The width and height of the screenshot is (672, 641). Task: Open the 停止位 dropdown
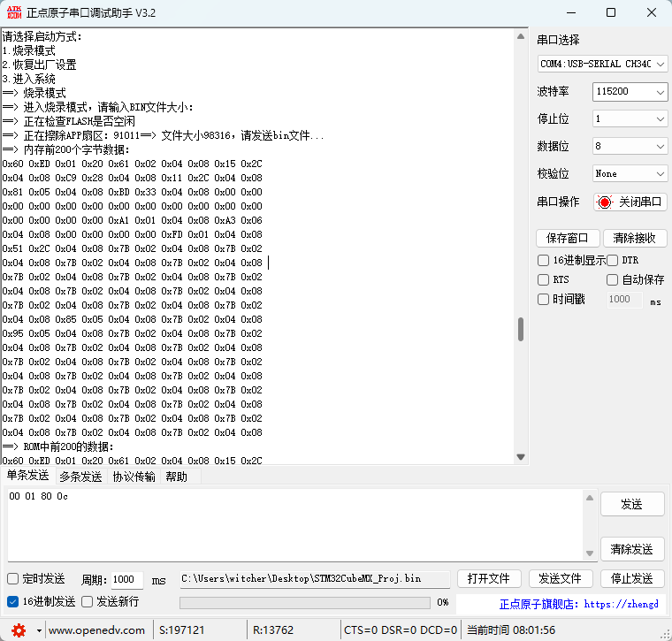[630, 118]
